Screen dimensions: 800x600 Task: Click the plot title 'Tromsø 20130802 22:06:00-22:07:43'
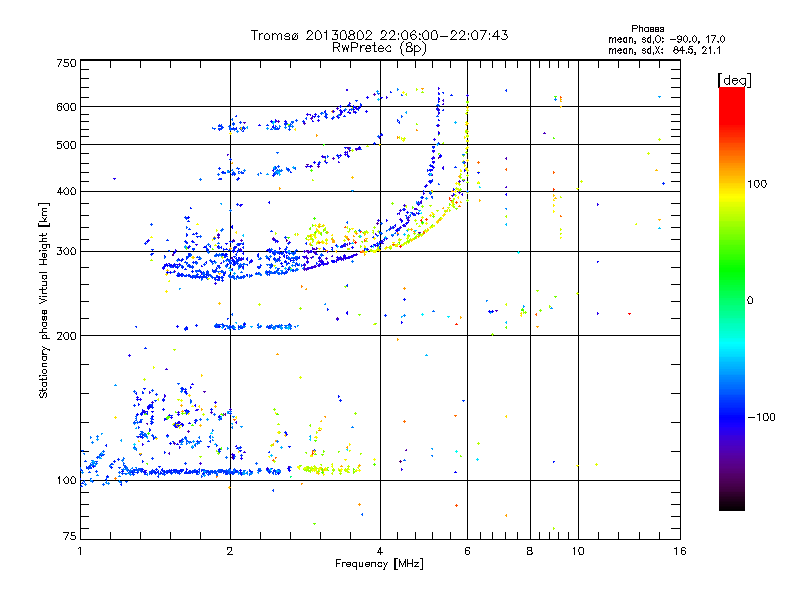[379, 35]
